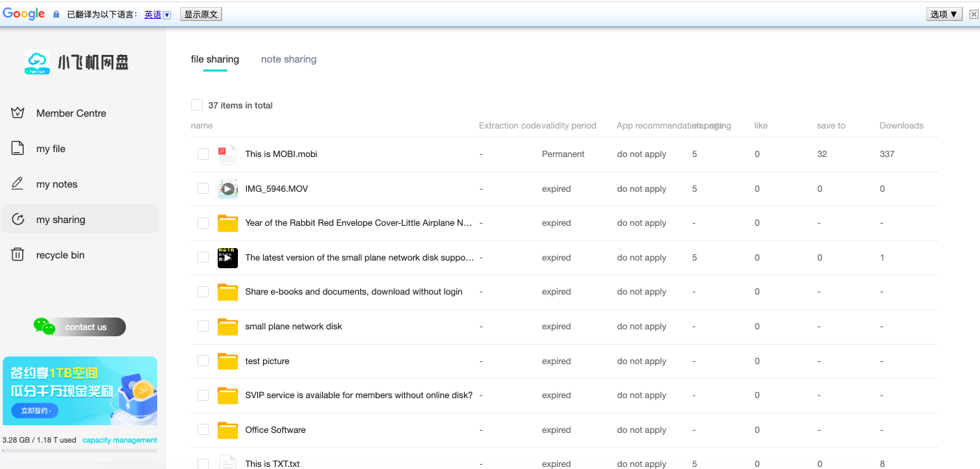980x469 pixels.
Task: Select the file sharing tab
Action: pos(215,59)
